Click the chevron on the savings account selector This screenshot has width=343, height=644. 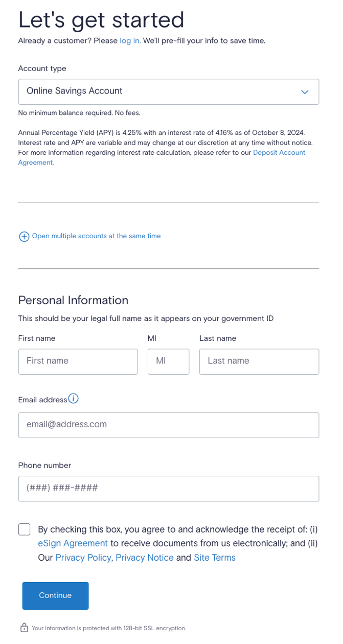pyautogui.click(x=305, y=91)
